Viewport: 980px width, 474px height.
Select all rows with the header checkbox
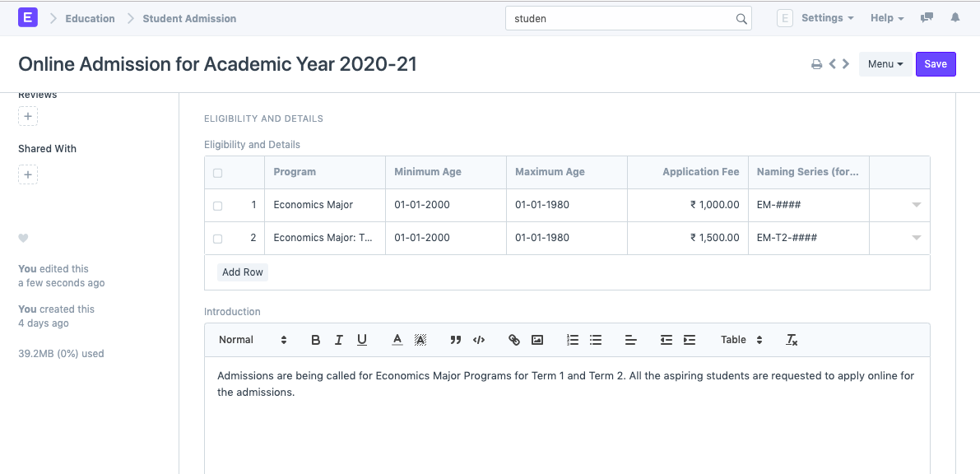tap(218, 172)
